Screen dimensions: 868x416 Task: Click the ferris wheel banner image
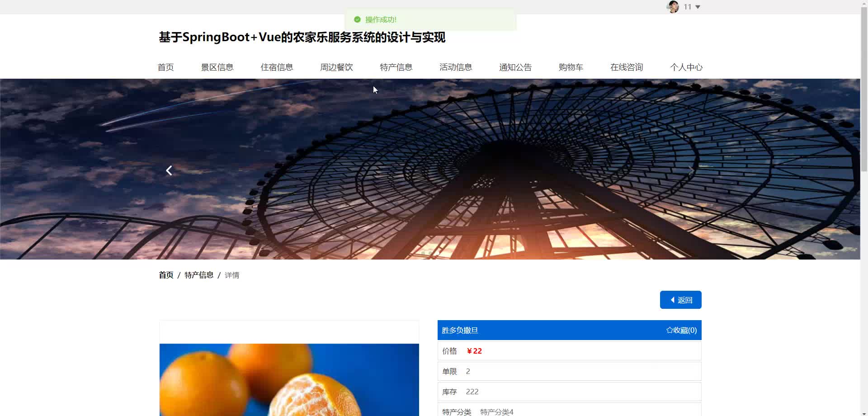430,169
